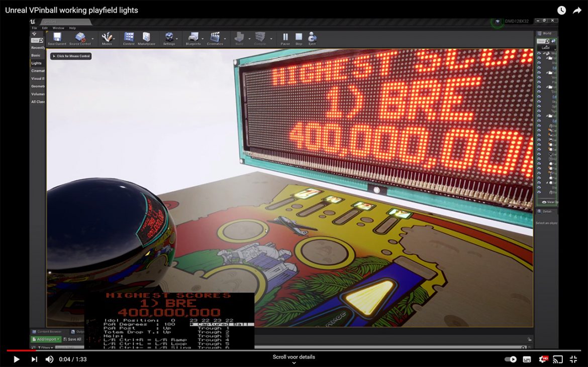Select the Basic placement category
The image size is (588, 367).
[x=38, y=55]
